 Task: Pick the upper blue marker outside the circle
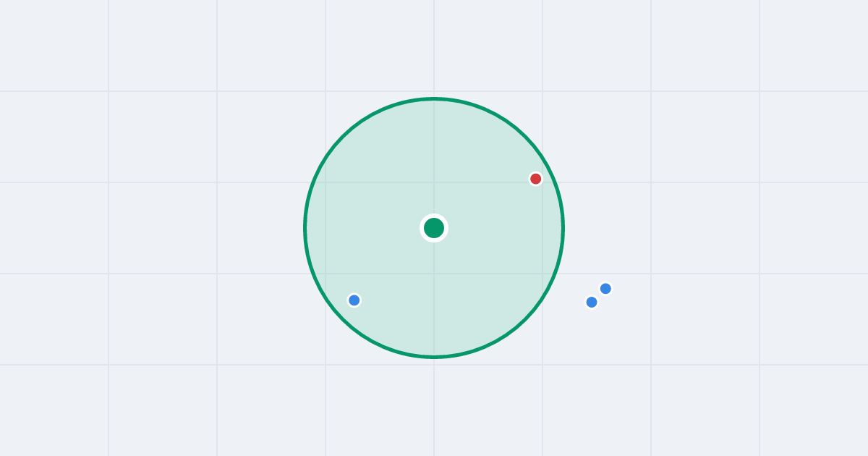[605, 289]
